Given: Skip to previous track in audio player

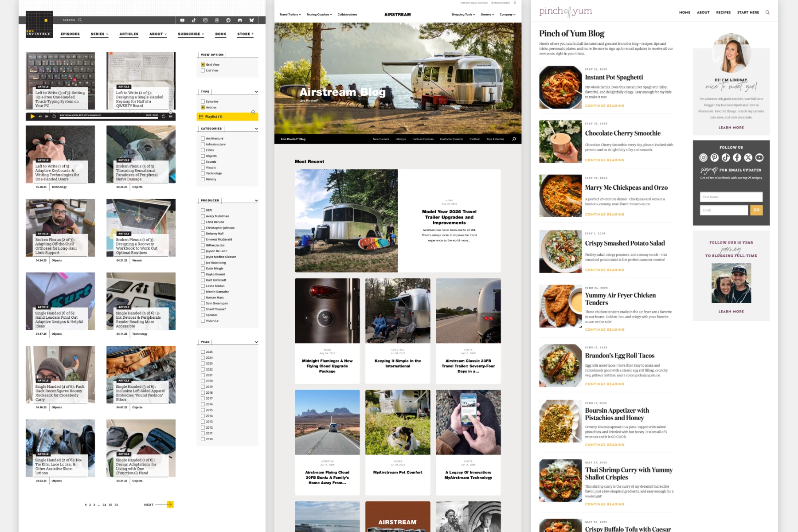Looking at the screenshot, I should pyautogui.click(x=47, y=116).
